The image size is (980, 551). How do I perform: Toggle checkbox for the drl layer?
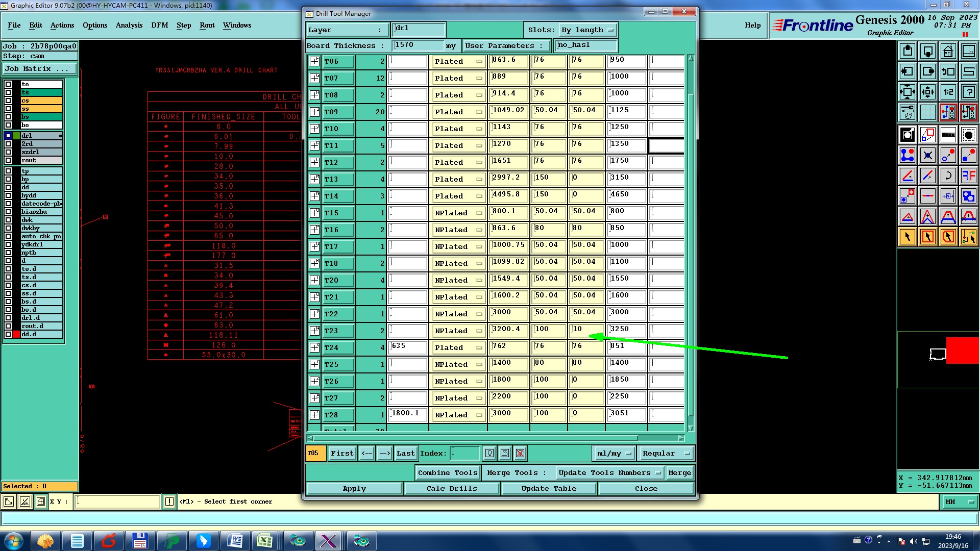pyautogui.click(x=8, y=136)
